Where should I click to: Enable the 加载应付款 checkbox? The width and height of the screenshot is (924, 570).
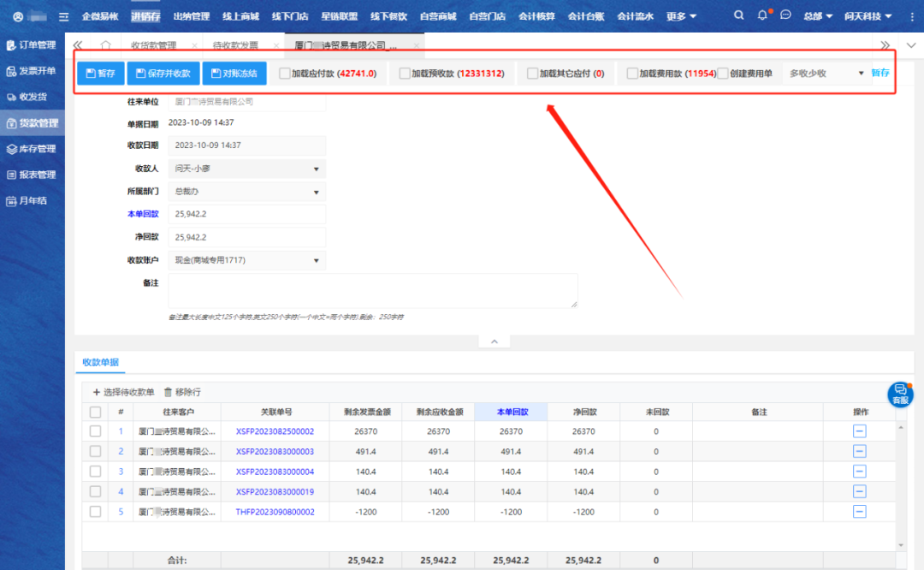[x=285, y=74]
